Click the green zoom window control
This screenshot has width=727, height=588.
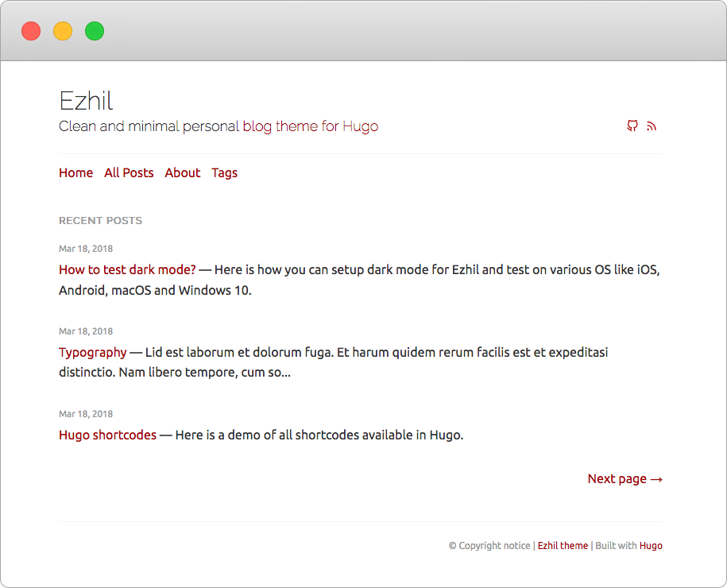pos(94,30)
